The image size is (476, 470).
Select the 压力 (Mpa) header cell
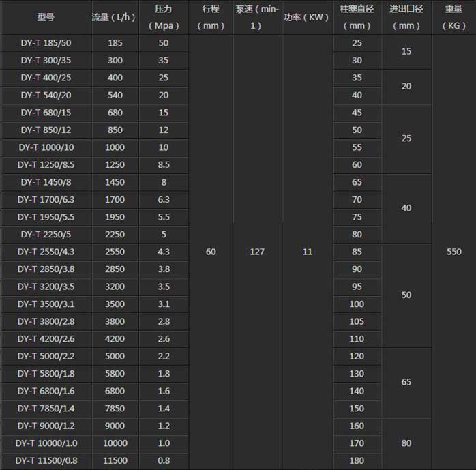(x=163, y=18)
